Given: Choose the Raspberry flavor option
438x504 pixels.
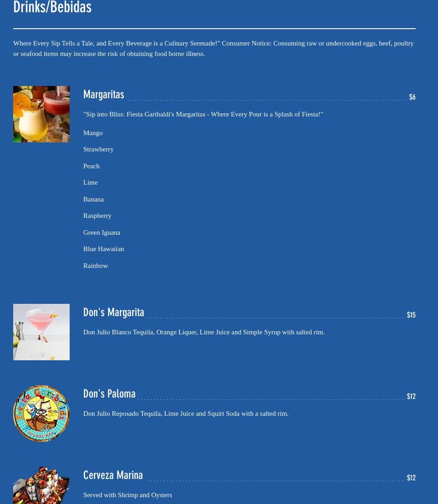Looking at the screenshot, I should point(97,216).
